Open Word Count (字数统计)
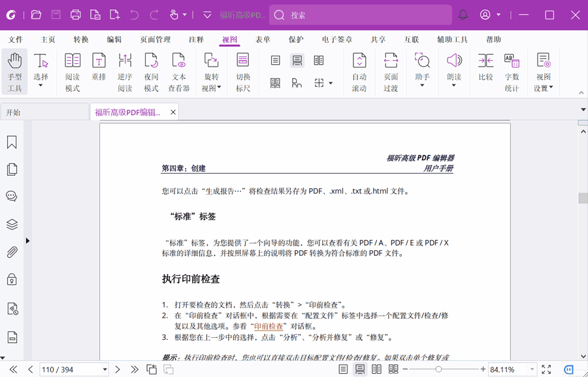 click(512, 72)
